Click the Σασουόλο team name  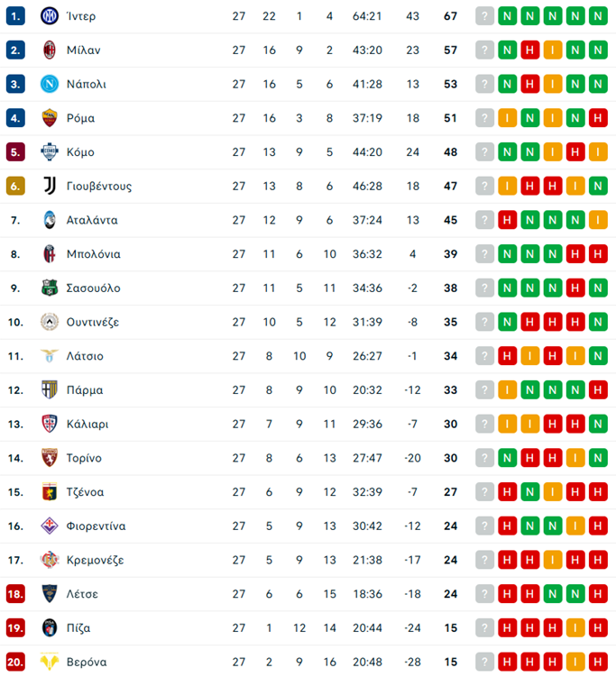pos(93,288)
